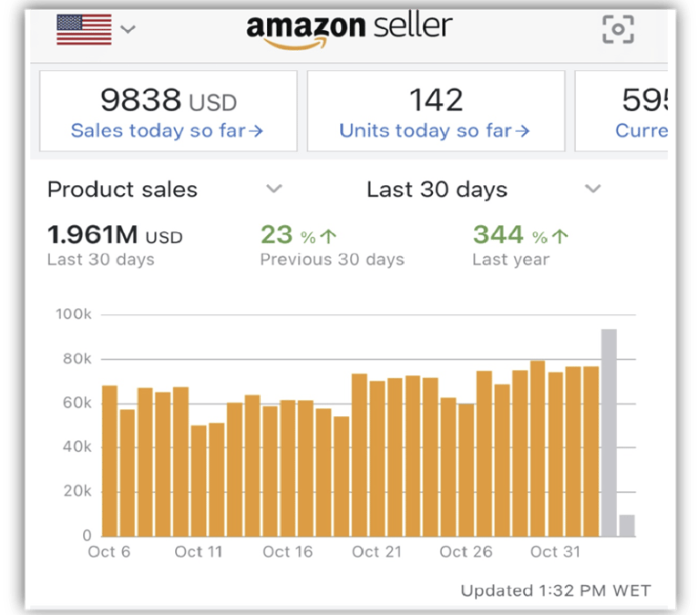
Task: Tap the barcode scan camera icon
Action: pos(618,29)
